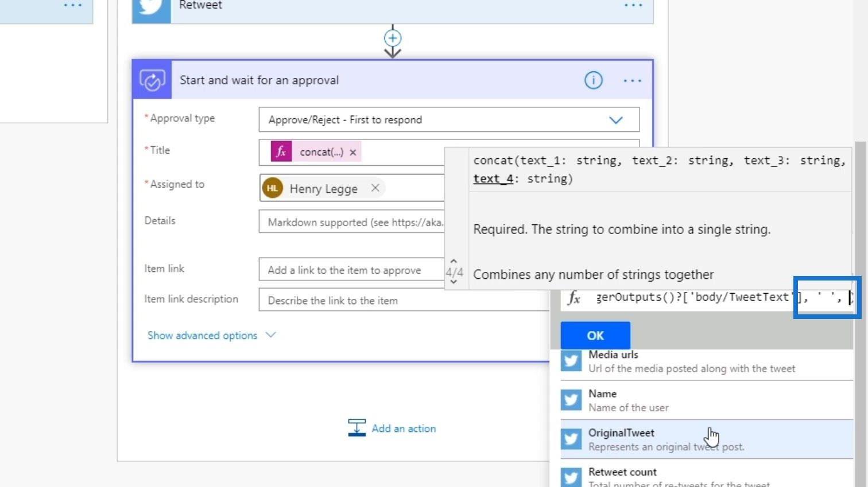
Task: Insert a new step with plus connector
Action: pos(393,38)
